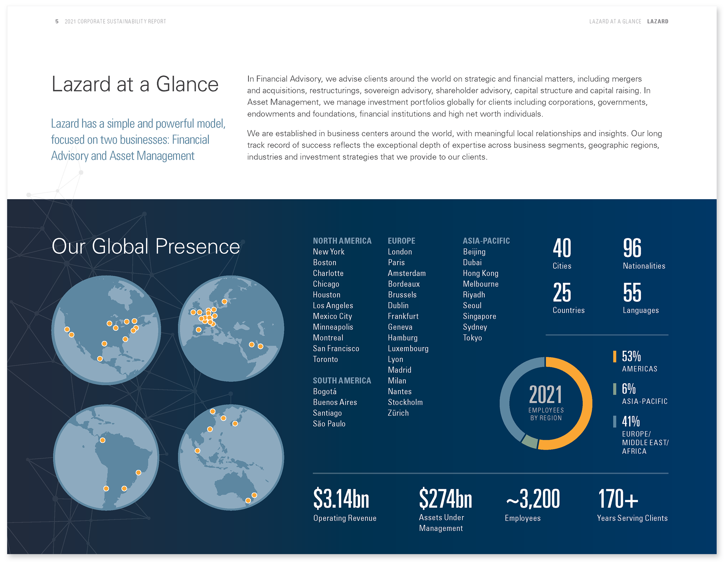Select 'Riyadh' in Asia-Pacific list
Viewport: 728px width, 566px height.
pyautogui.click(x=474, y=295)
